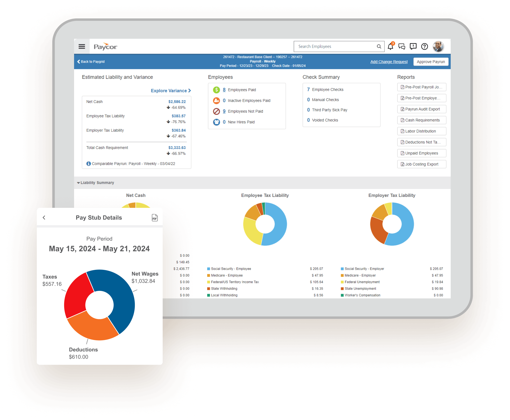The height and width of the screenshot is (420, 510).
Task: Open the help question mark icon
Action: [425, 46]
